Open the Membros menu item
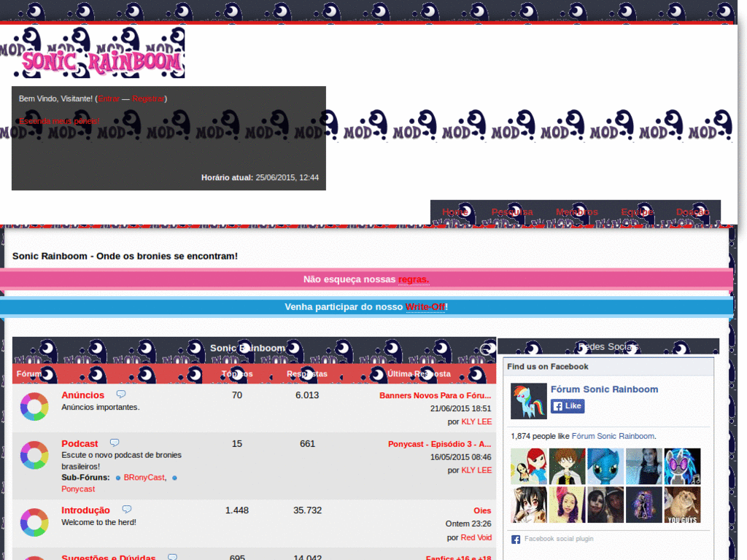 (x=576, y=212)
